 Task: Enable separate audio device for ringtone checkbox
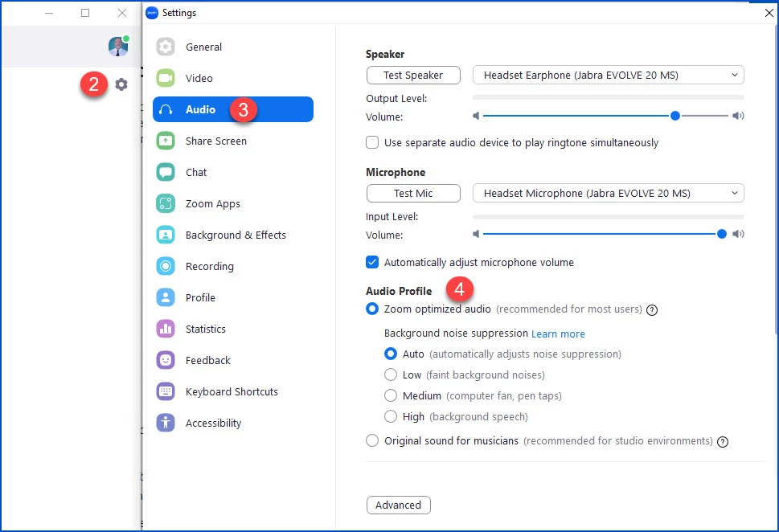tap(372, 142)
